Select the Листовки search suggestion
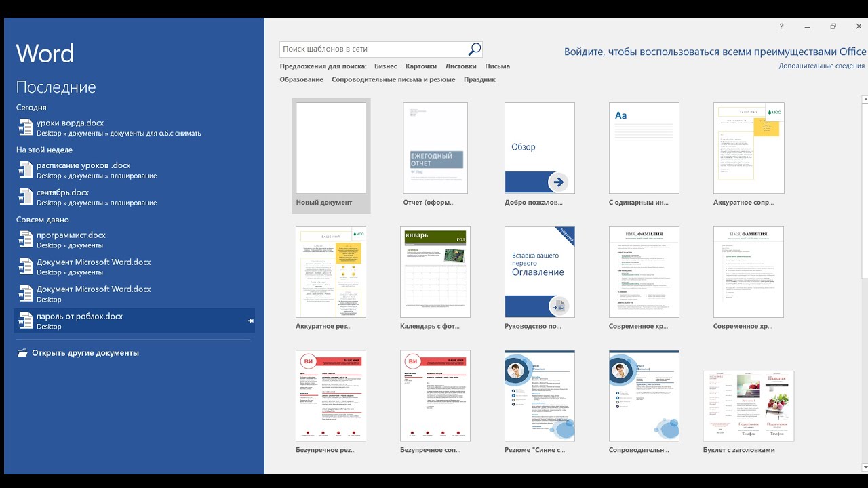Viewport: 868px width, 488px height. tap(461, 66)
